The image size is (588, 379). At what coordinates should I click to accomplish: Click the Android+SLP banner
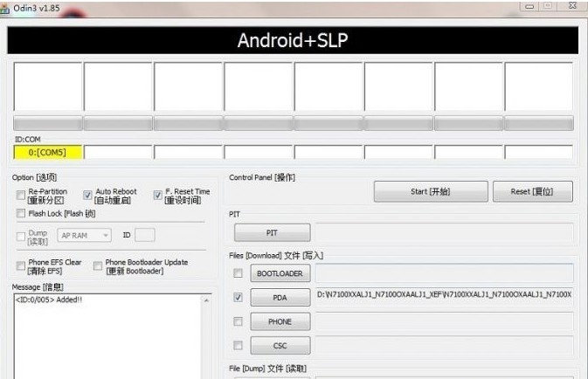tap(293, 40)
